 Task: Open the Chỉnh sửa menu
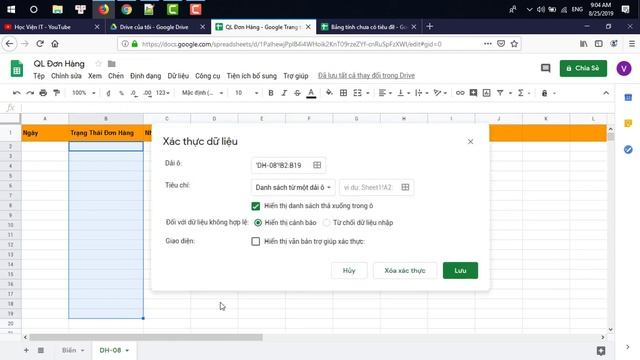pos(66,76)
